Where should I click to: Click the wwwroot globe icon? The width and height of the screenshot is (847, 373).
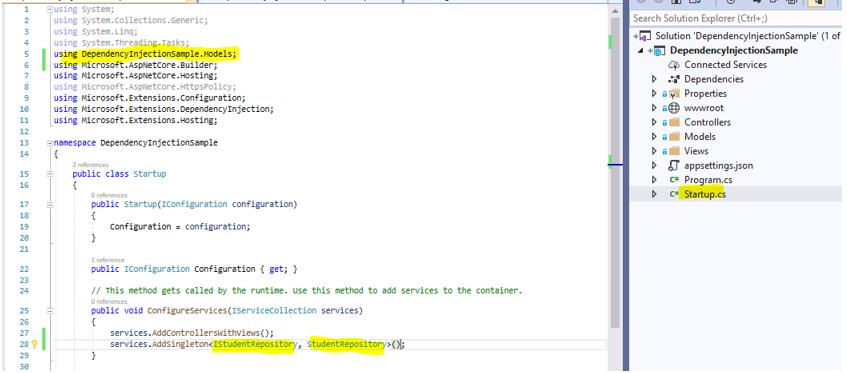[x=674, y=108]
